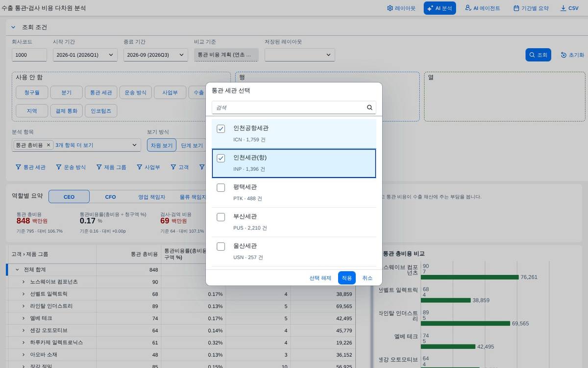588x368 pixels.
Task: Expand the 아오바 소재 row
Action: (24, 354)
